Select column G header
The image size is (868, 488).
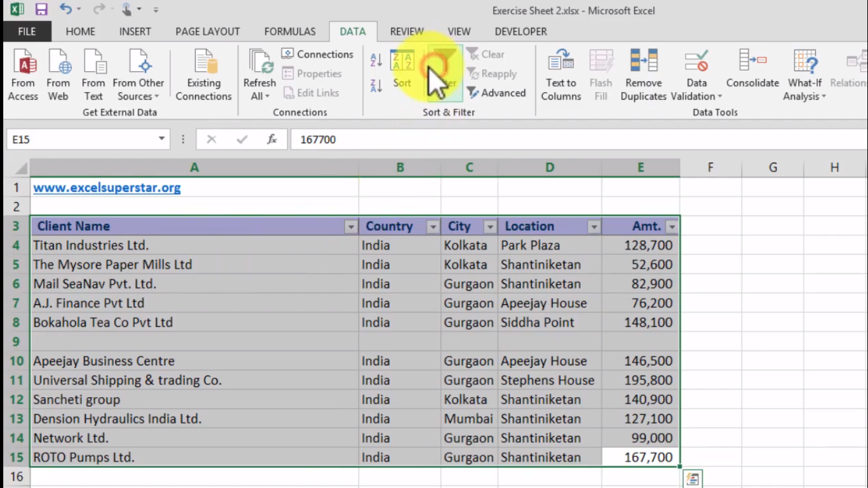[773, 168]
